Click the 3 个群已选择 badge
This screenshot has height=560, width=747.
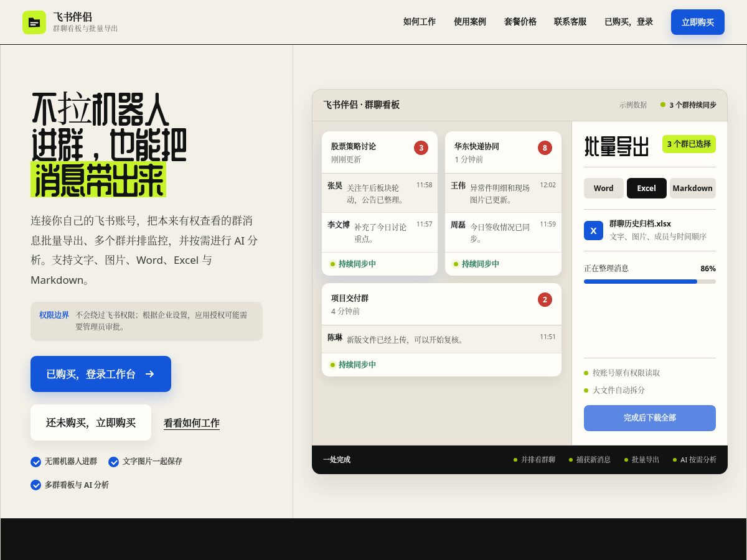pos(689,144)
